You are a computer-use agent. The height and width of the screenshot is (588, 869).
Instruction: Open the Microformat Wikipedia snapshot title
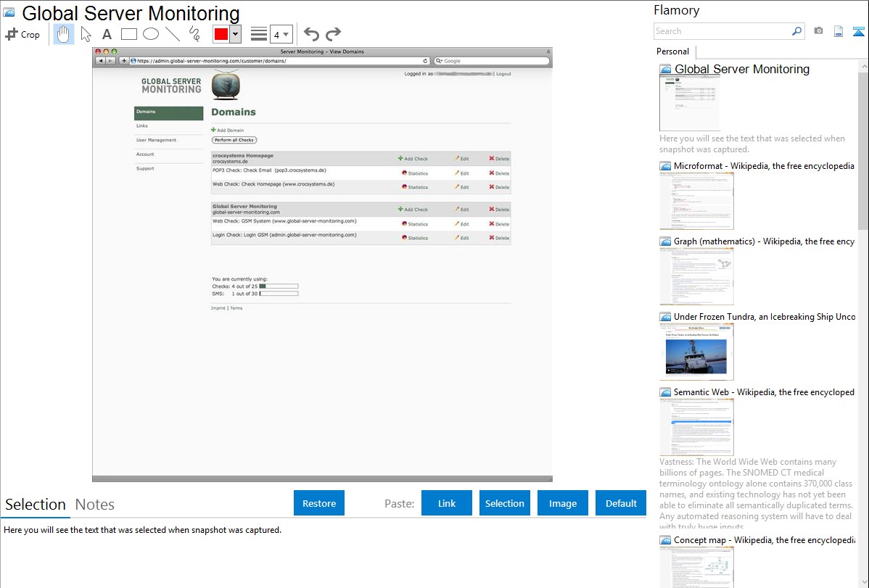[765, 166]
